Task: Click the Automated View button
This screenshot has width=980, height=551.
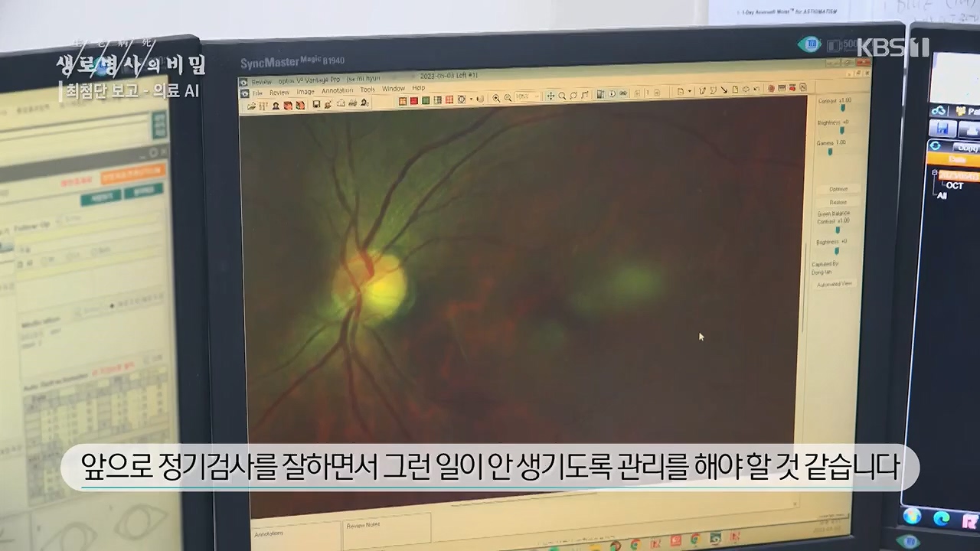Action: tap(835, 284)
